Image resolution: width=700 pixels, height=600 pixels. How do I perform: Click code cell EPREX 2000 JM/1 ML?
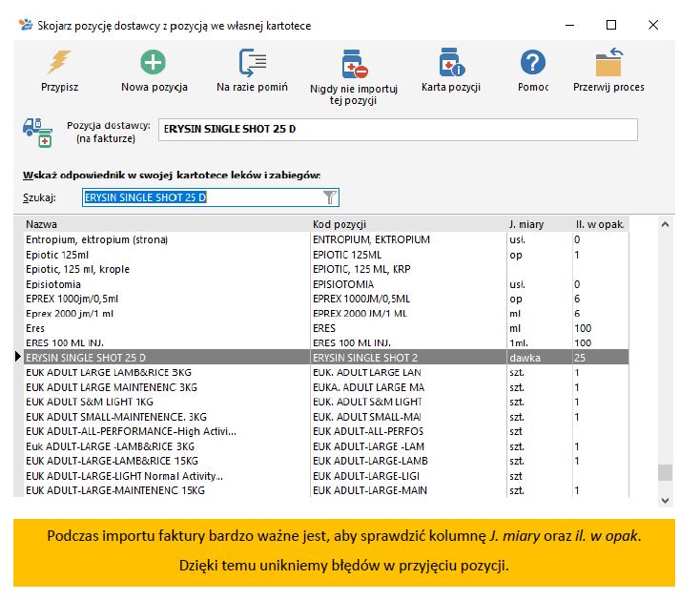pos(408,314)
